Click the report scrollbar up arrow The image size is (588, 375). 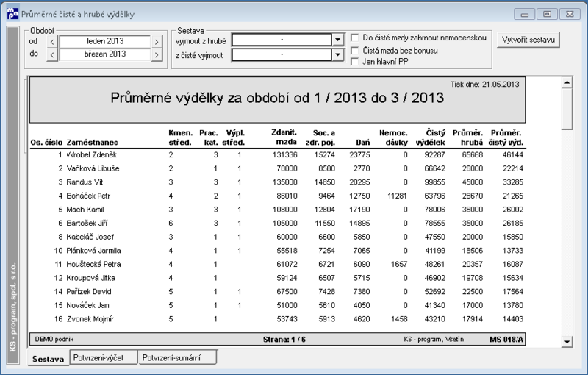coord(567,82)
